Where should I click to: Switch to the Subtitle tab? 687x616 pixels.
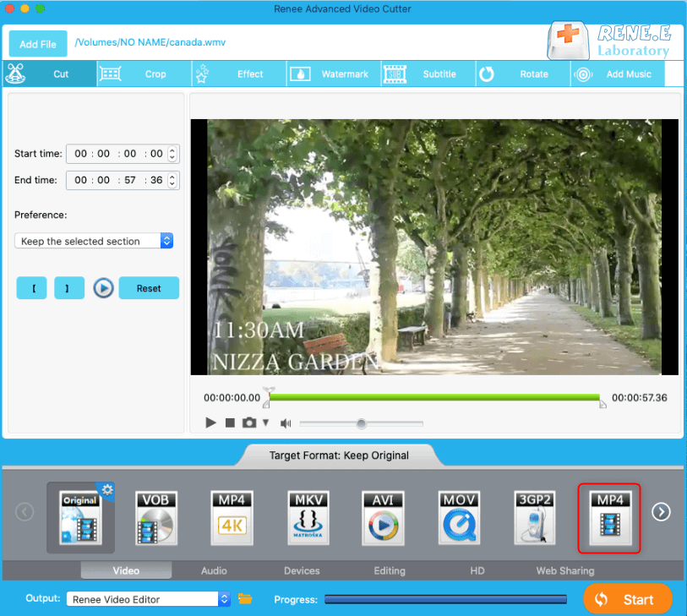pos(428,74)
